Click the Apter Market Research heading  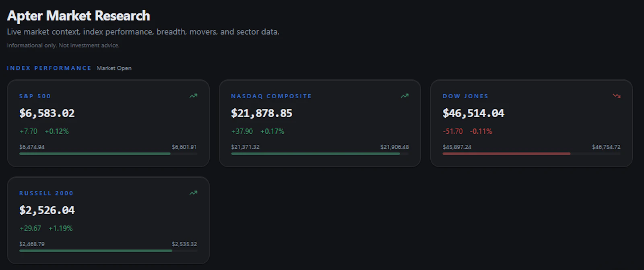(78, 16)
